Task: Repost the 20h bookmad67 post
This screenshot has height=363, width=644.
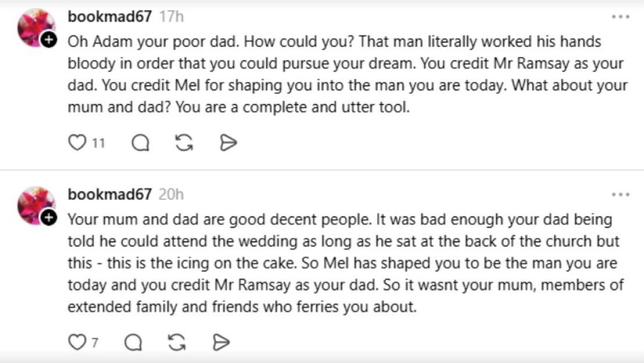Action: click(x=177, y=342)
